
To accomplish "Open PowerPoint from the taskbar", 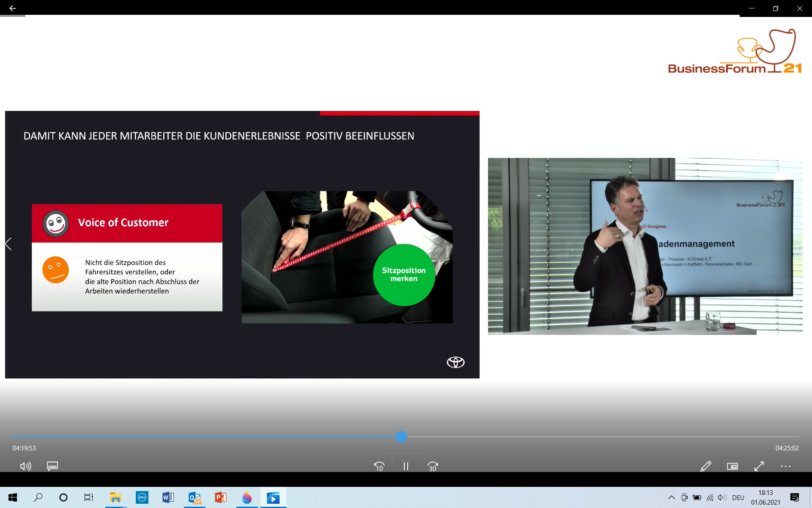I will (220, 497).
